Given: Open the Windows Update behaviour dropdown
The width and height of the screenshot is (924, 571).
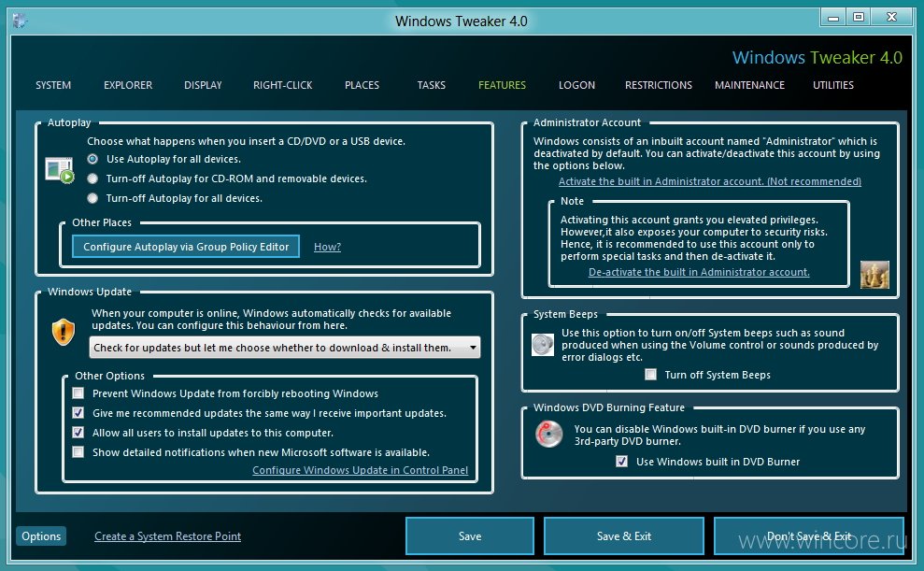Looking at the screenshot, I should pyautogui.click(x=285, y=348).
